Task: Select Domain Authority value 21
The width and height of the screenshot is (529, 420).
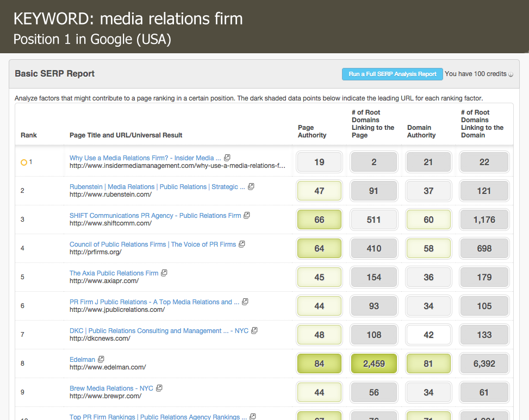Action: [428, 162]
